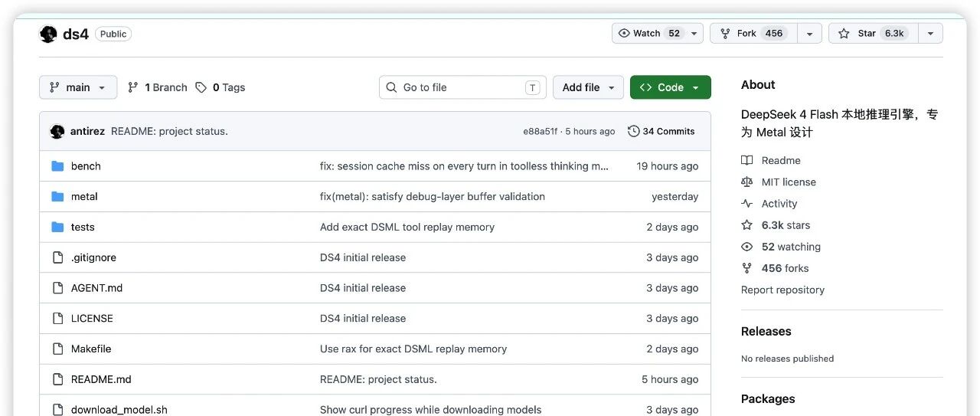View the 1 Branch link
980x416 pixels.
(x=157, y=87)
